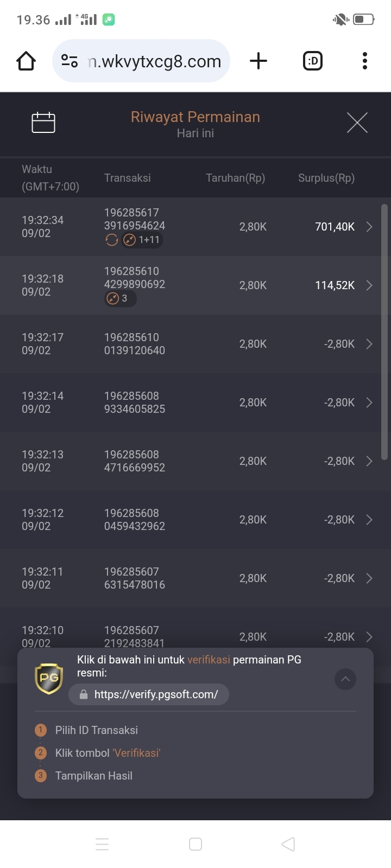Select transaction ID ending 9334605825

coord(135,403)
